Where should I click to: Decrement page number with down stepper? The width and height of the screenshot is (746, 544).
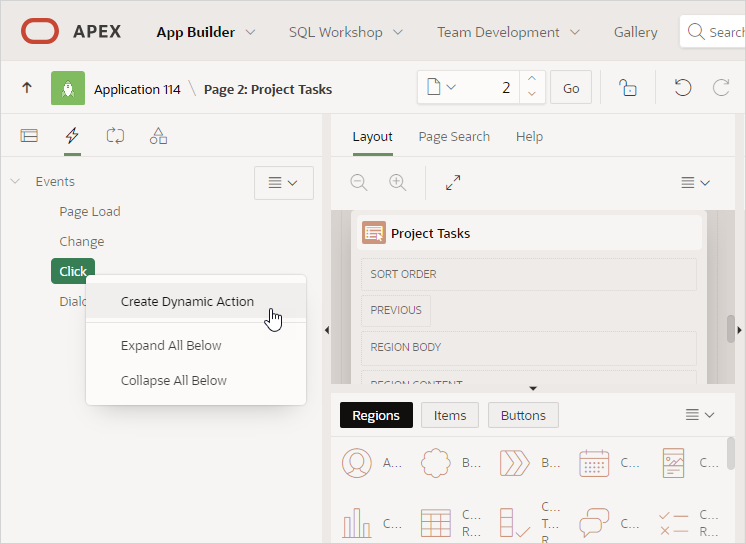(532, 94)
